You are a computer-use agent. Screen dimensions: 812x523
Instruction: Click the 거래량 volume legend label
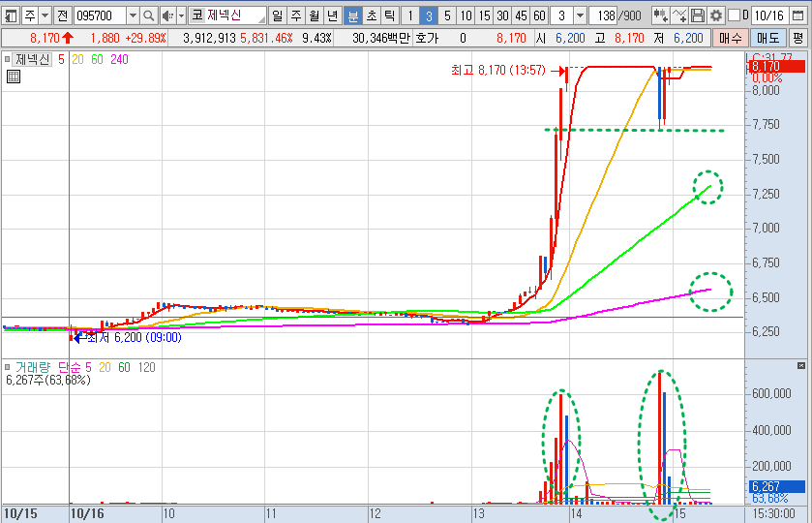tap(33, 367)
